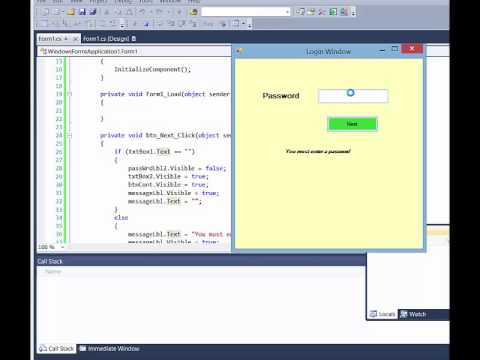Click the Save All icon

92,12
